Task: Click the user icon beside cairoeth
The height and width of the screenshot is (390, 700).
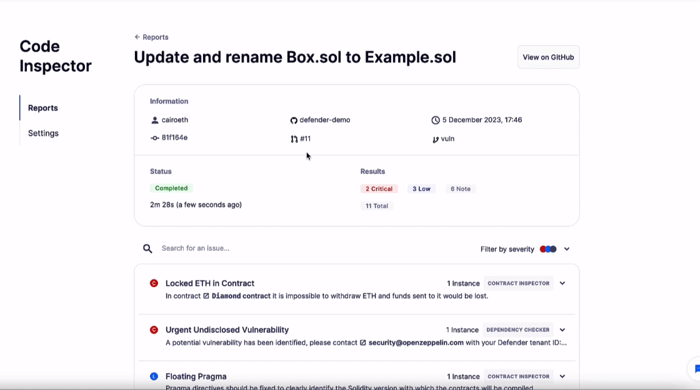Action: pos(155,120)
